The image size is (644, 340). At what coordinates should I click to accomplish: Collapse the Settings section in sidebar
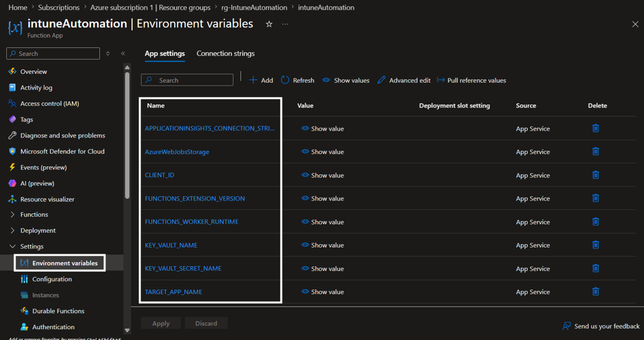point(12,246)
